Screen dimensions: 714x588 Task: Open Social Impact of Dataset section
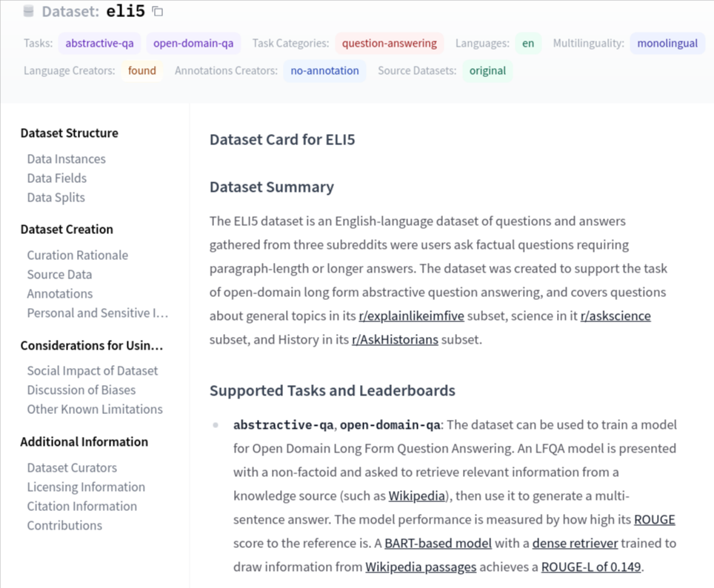(x=92, y=371)
